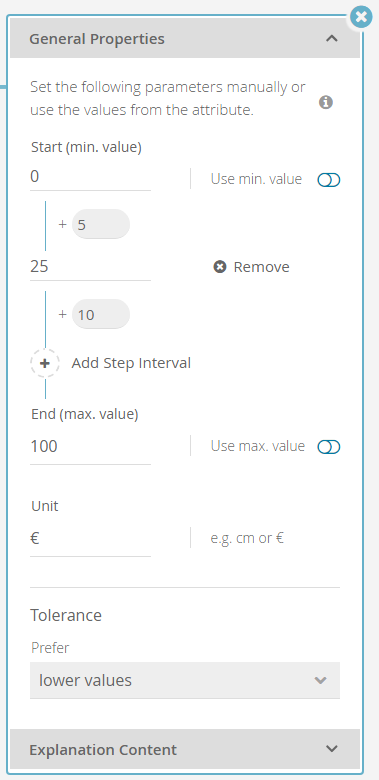Select the step increment field showing 10
Screen dimensions: 379x780
101,314
